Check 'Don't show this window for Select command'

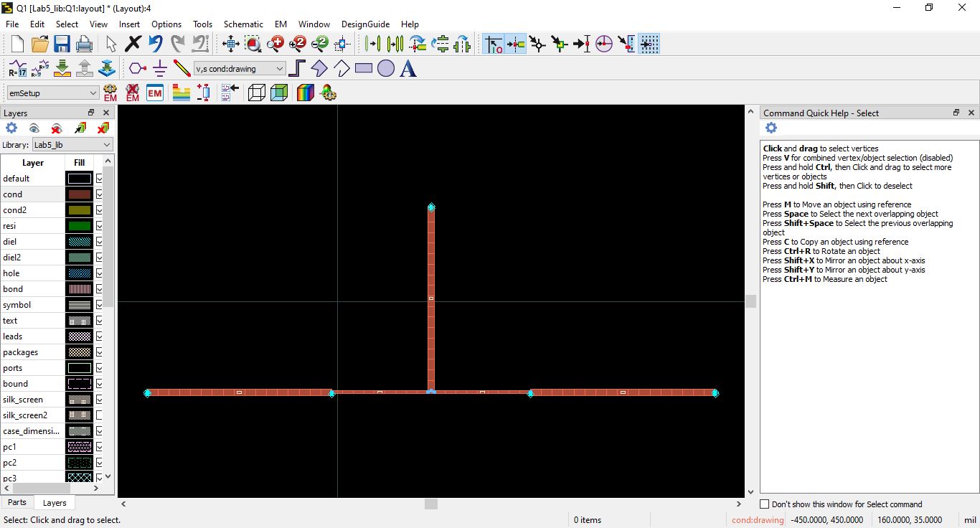763,504
